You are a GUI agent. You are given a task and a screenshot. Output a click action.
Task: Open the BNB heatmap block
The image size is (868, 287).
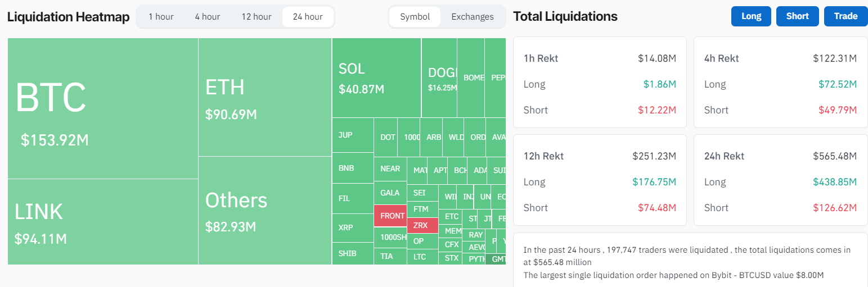coord(352,168)
